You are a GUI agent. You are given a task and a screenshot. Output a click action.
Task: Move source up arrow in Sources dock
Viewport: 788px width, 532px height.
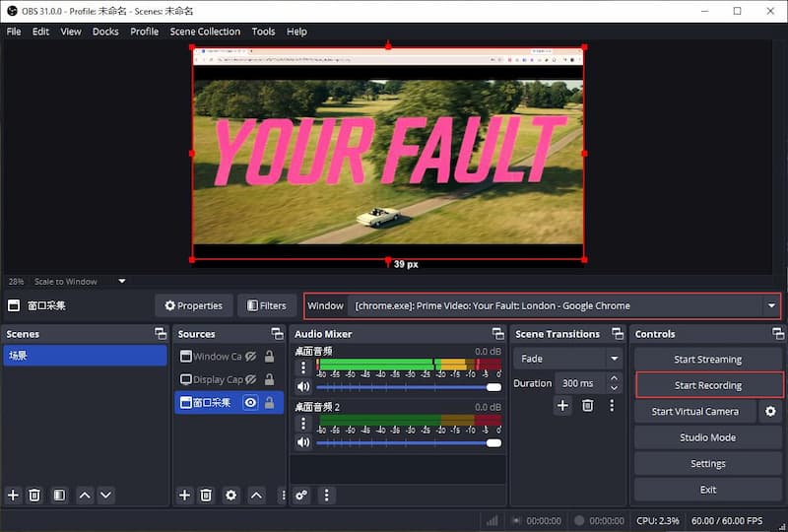pos(256,496)
